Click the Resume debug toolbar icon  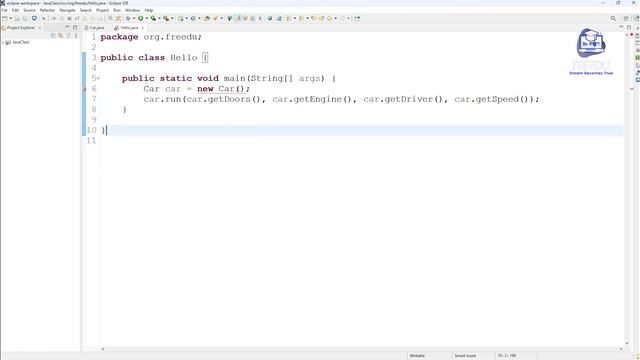tap(53, 18)
